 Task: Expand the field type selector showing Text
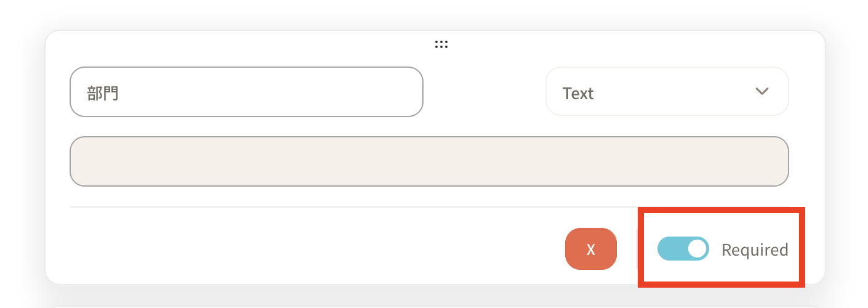pos(667,92)
